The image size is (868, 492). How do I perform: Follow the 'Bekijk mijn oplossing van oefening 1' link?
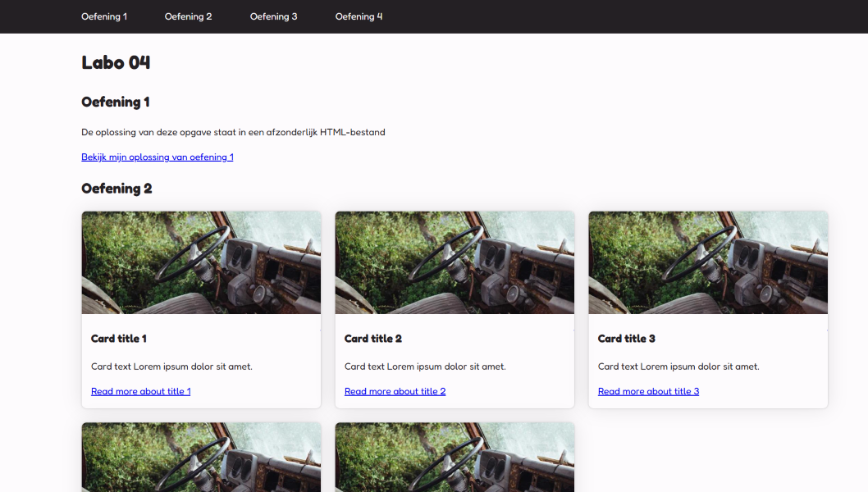[x=158, y=157]
